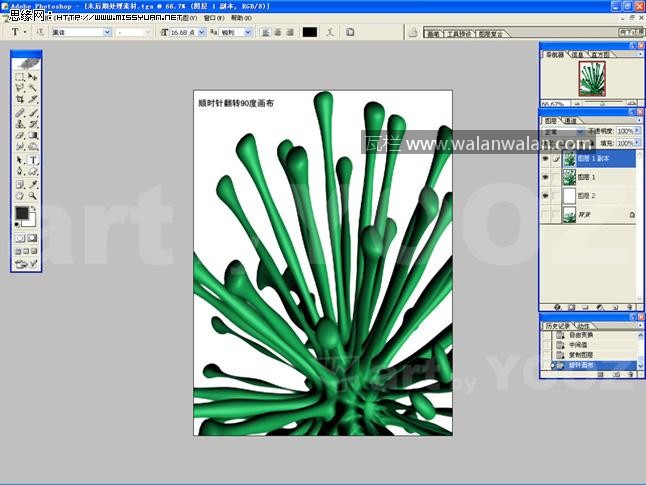646x485 pixels.
Task: Switch to the 通道 channels tab
Action: (x=571, y=121)
